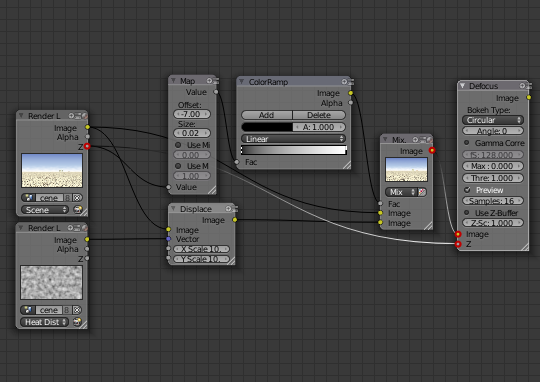This screenshot has width=540, height=382.
Task: Click the render icon on the Scene Render Layers node
Action: (x=77, y=210)
